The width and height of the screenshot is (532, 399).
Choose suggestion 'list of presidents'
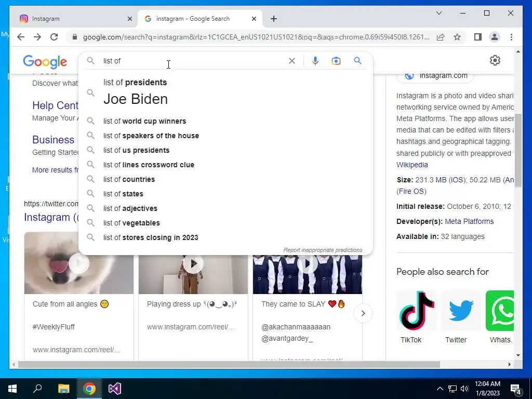[225, 92]
